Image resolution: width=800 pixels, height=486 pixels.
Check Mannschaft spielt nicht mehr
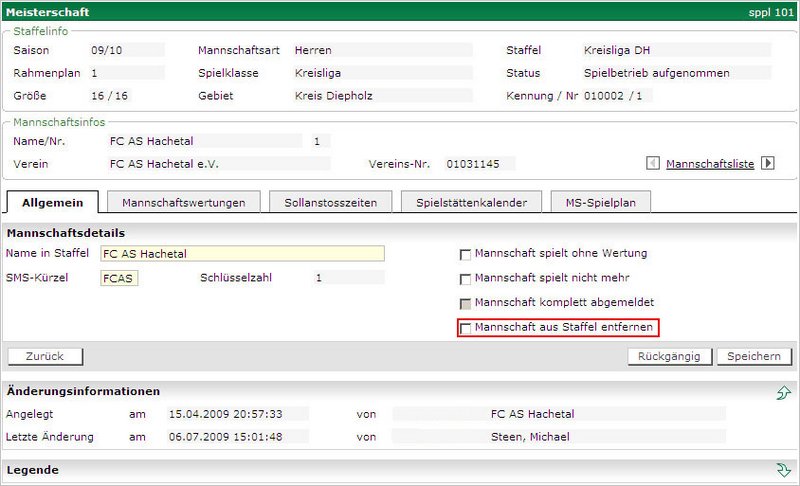(465, 279)
